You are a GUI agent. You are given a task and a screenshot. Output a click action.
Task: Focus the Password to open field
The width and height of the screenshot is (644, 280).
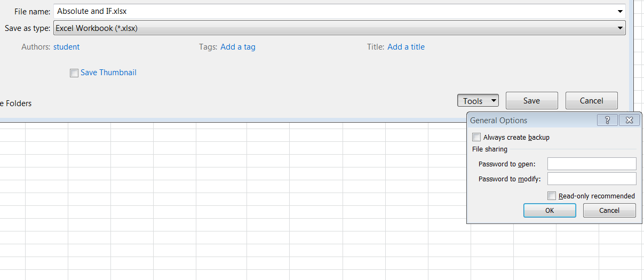592,164
